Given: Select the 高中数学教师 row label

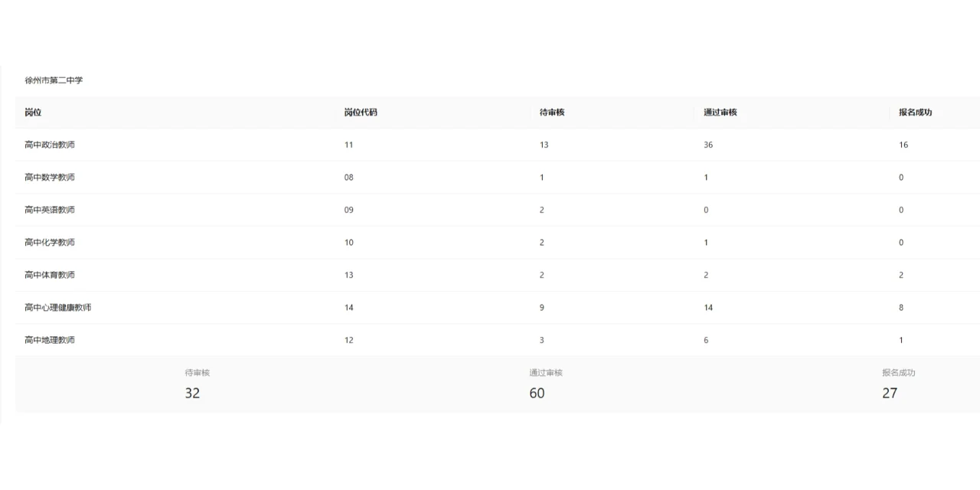Looking at the screenshot, I should (50, 178).
